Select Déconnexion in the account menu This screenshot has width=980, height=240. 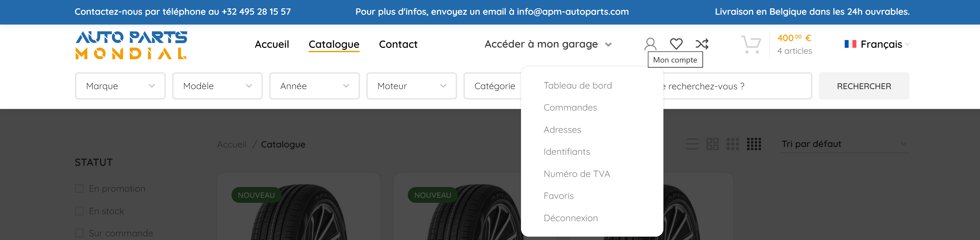[x=570, y=218]
